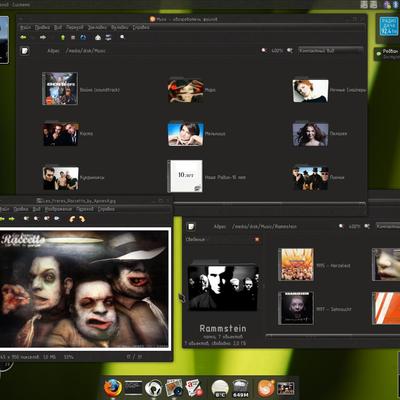
Task: Open the Help menu in Music folder window
Action: [141, 27]
